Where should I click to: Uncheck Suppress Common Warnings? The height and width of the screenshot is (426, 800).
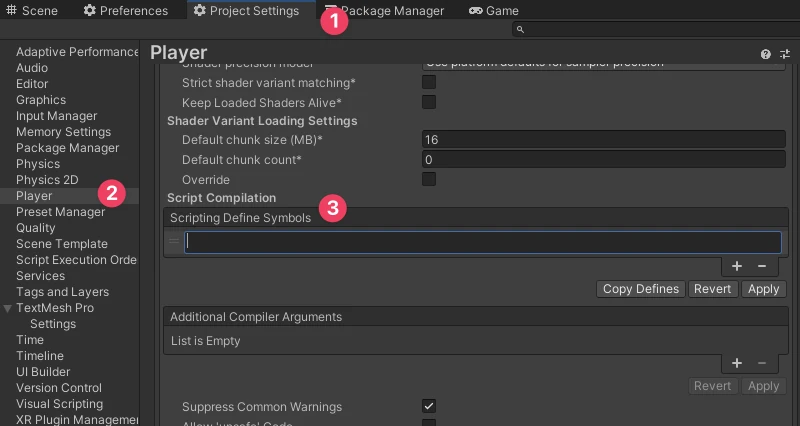pos(429,406)
